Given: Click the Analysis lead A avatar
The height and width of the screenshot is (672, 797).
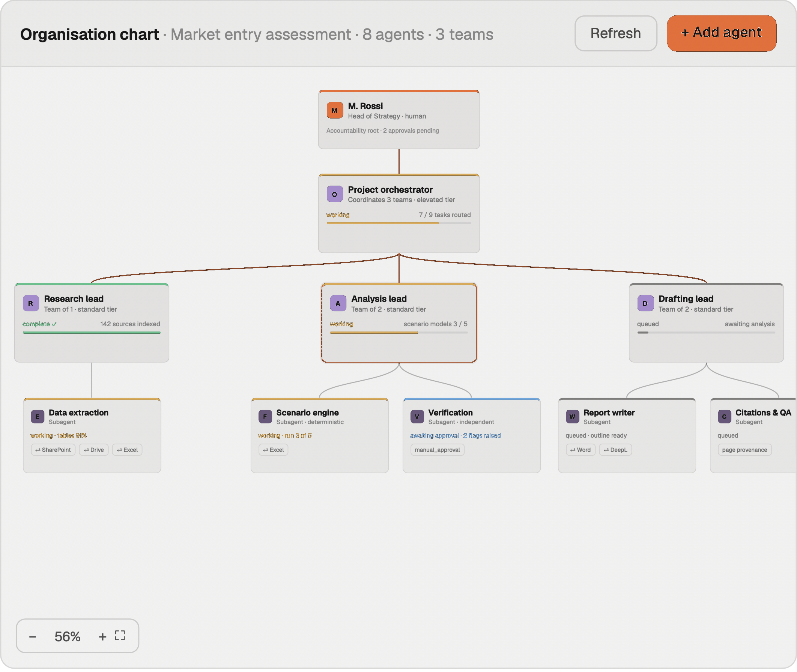Looking at the screenshot, I should pyautogui.click(x=338, y=303).
